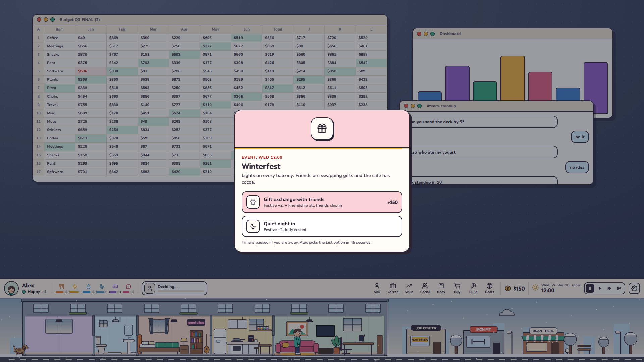Select Alex's portrait avatar
This screenshot has height=362, width=644.
[11, 288]
